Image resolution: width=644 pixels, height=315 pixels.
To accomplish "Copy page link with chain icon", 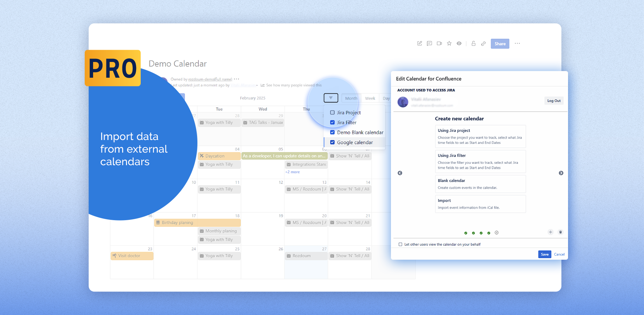I will tap(483, 43).
